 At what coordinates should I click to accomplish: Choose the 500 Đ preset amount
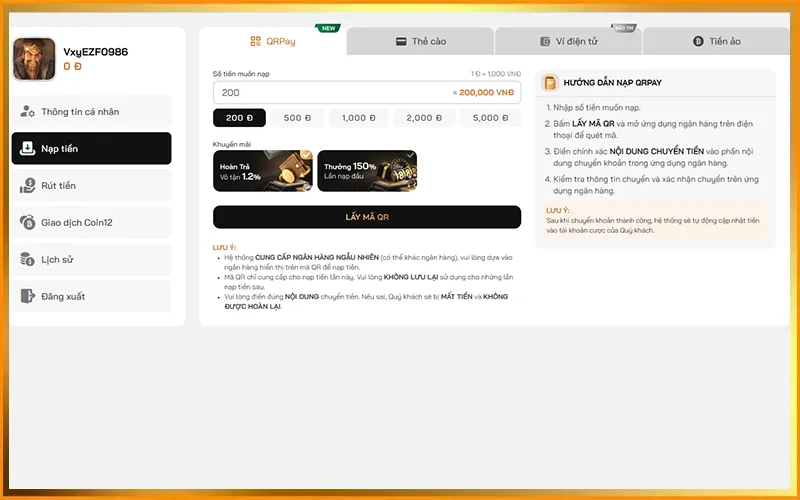[298, 118]
